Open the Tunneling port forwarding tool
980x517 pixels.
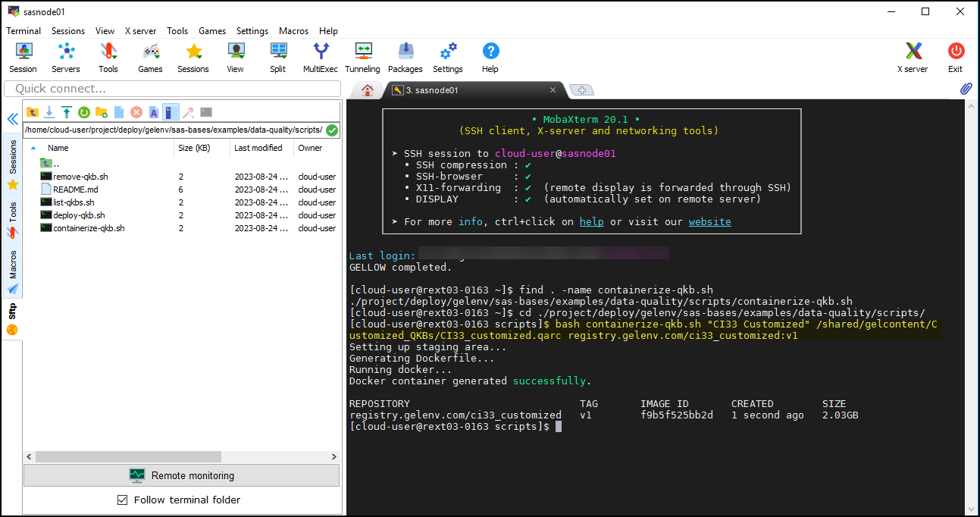point(362,57)
